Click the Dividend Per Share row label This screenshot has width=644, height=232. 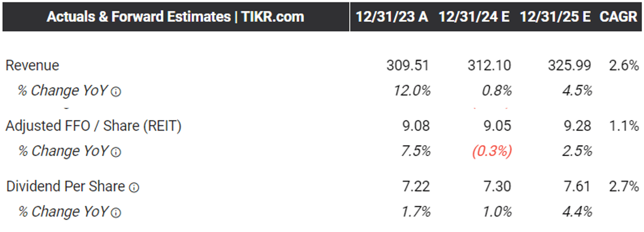point(66,186)
